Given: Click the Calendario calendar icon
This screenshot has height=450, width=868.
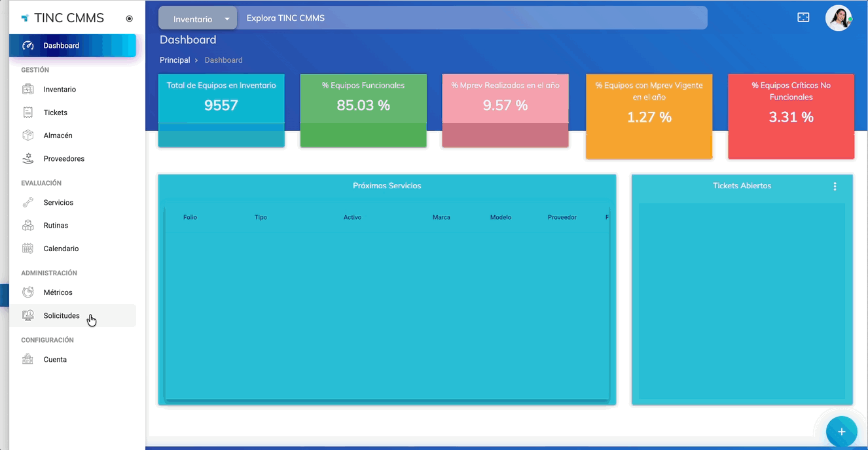Looking at the screenshot, I should 27,249.
